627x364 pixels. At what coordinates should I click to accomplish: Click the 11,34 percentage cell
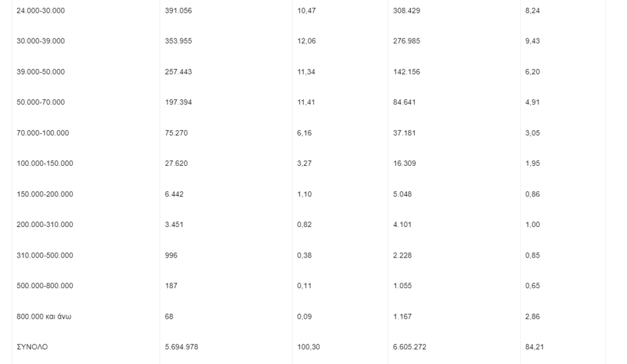coord(306,72)
